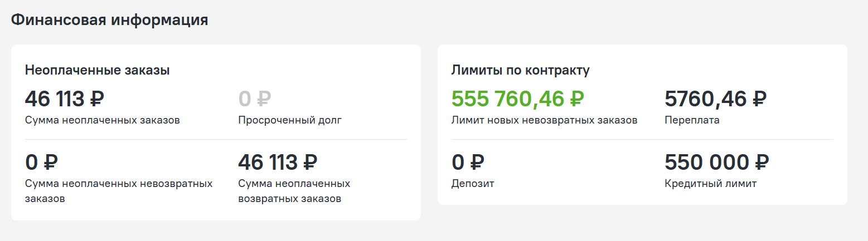Click the 46 113 ₽ unpaid orders total
Viewport: 868px width, 241px height.
[65, 99]
